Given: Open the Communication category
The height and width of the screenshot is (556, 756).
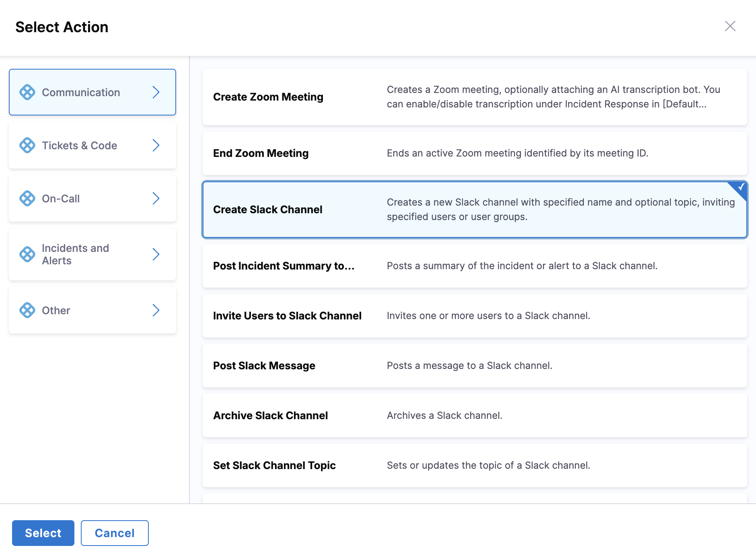Looking at the screenshot, I should (x=92, y=92).
